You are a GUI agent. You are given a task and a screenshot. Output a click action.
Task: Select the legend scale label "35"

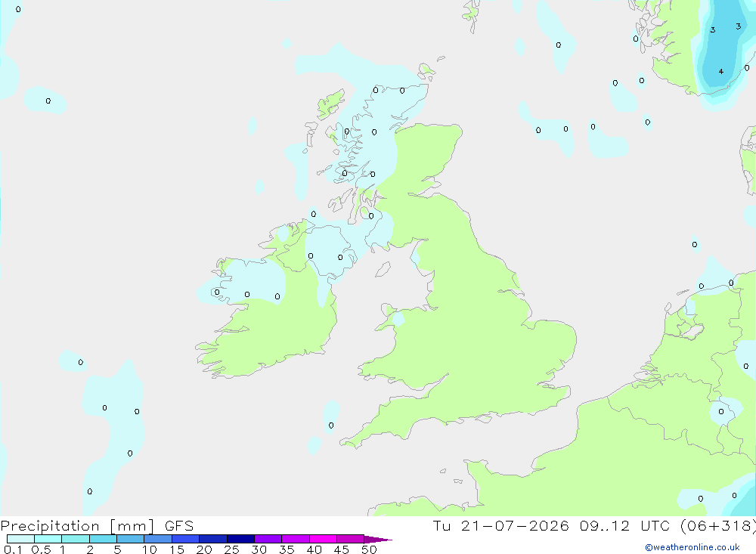[287, 549]
